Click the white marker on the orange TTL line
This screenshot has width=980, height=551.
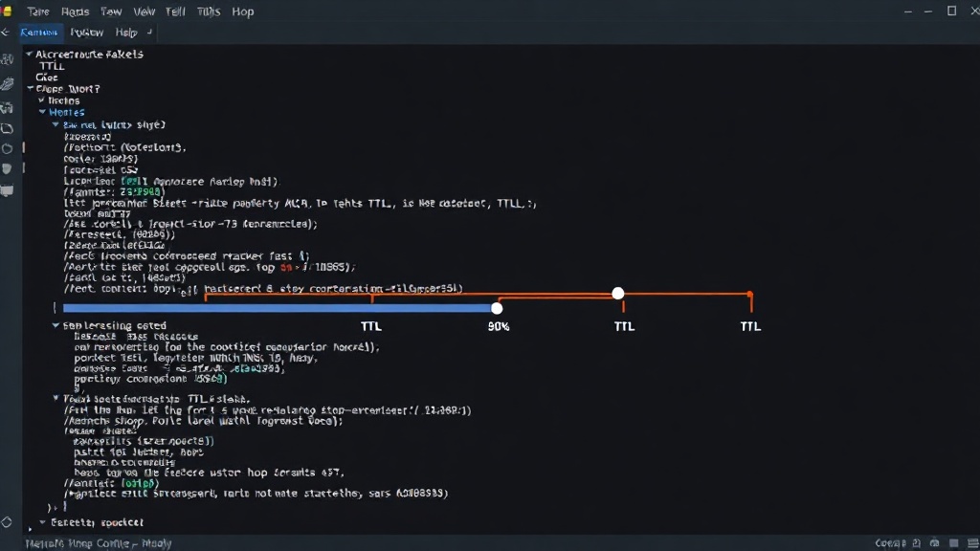(617, 293)
